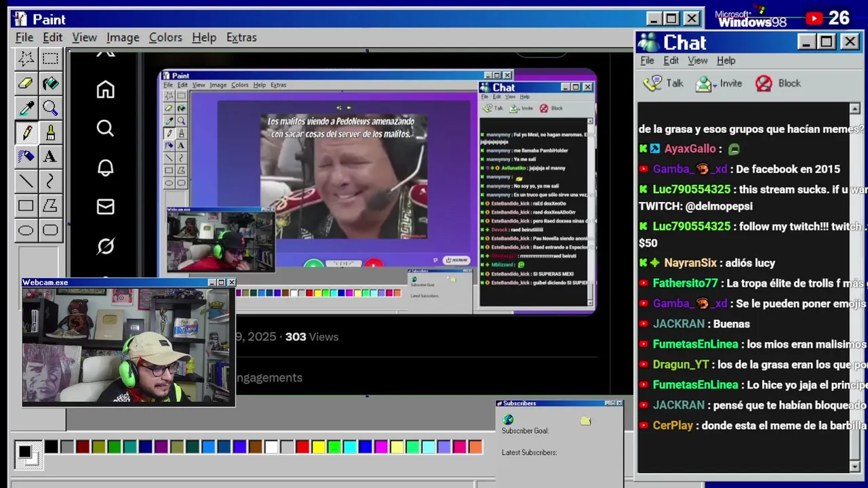Viewport: 868px width, 488px height.
Task: Click the Search magnifier icon in canvas sidebar
Action: 105,128
